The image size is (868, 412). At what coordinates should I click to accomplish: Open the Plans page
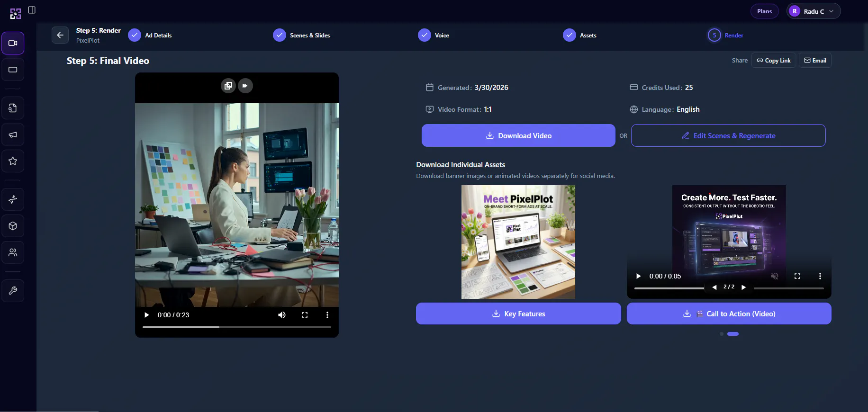click(x=765, y=11)
